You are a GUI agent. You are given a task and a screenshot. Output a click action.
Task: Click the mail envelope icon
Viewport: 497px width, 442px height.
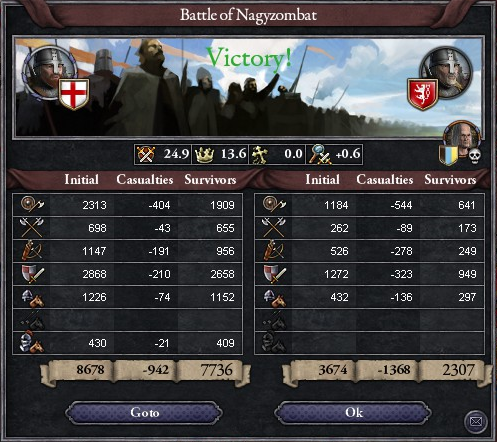pyautogui.click(x=476, y=422)
